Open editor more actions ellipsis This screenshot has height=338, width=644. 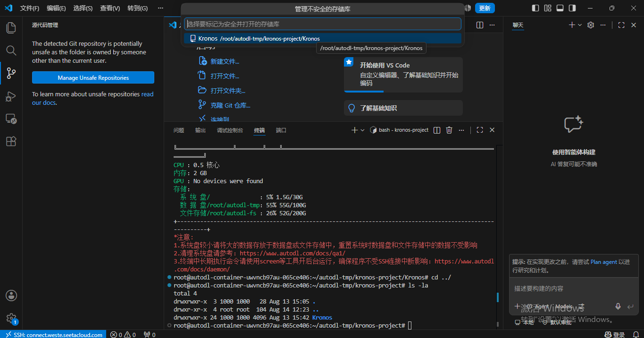492,25
